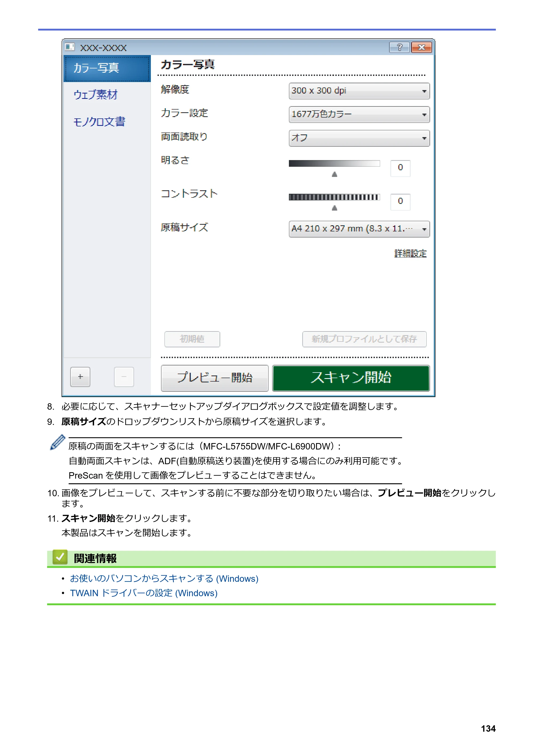Select the ウェブ素材 profile
534x756 pixels.
96,95
